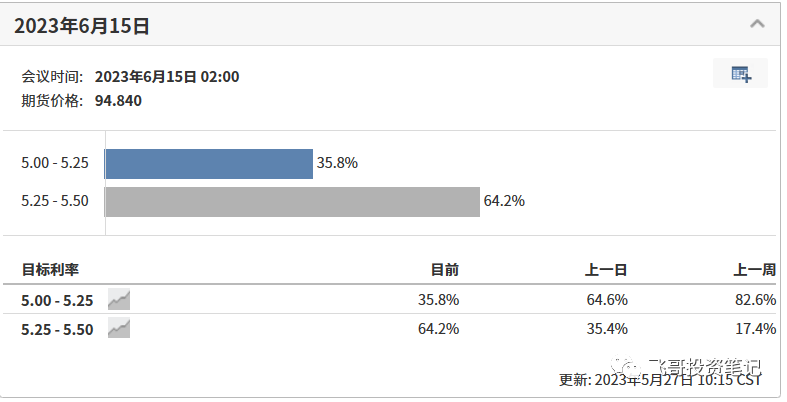Click the 64.2% label next to gray bar
The height and width of the screenshot is (402, 787).
pos(504,201)
